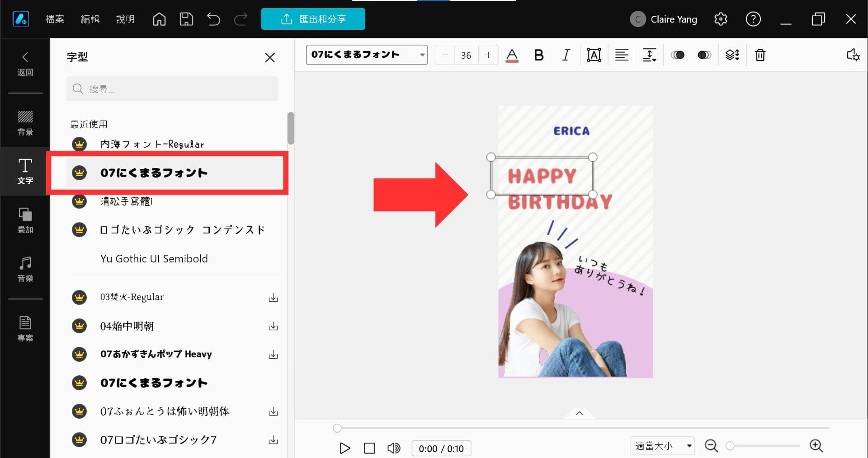Open the 說明 menu
The image size is (868, 458).
pyautogui.click(x=125, y=19)
